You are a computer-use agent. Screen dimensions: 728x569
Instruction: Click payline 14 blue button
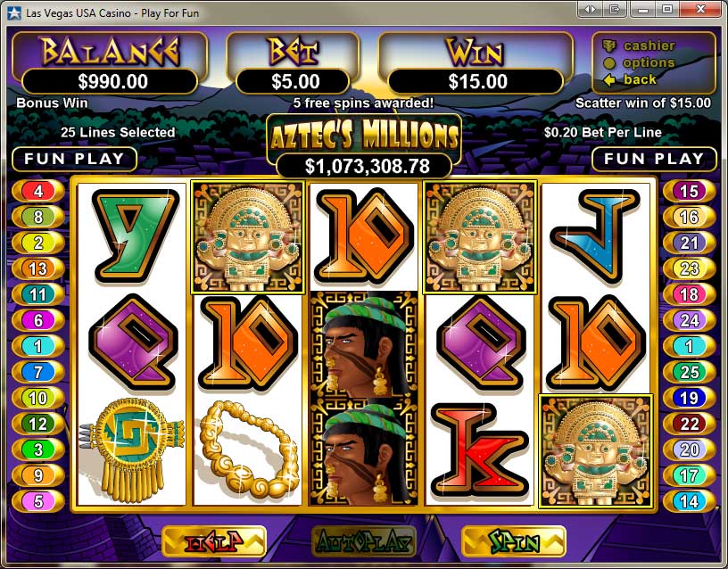pyautogui.click(x=689, y=501)
